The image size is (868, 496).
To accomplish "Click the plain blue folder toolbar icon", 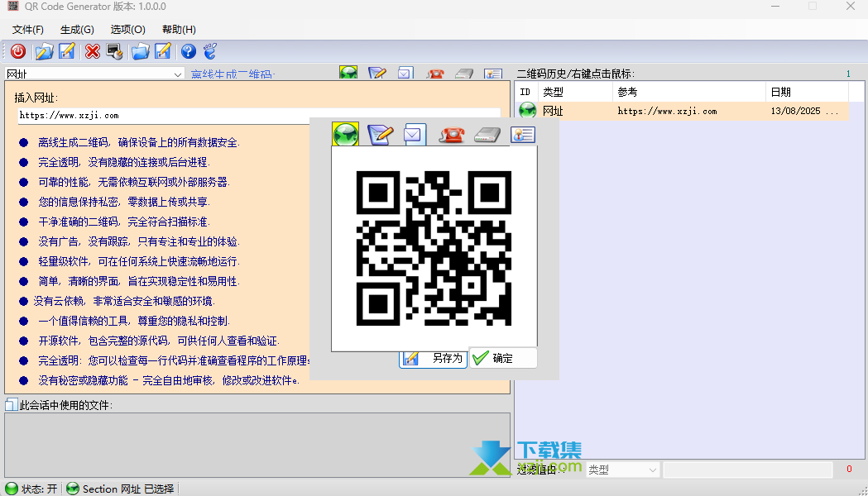I will coord(140,51).
